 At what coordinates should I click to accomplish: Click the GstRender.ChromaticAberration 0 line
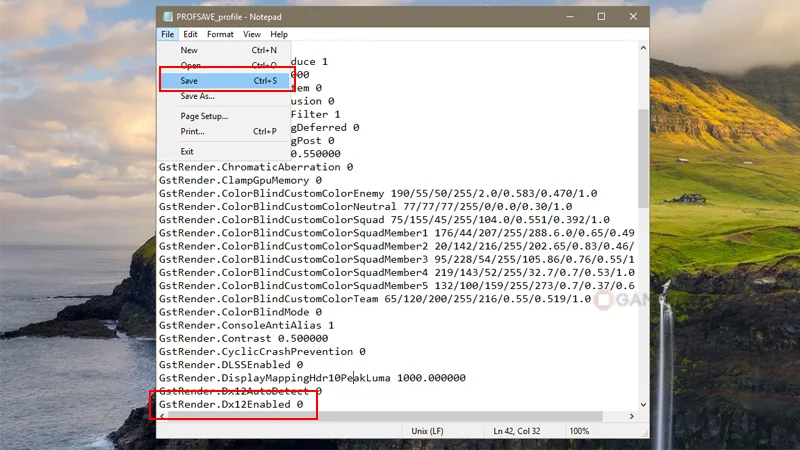point(256,167)
